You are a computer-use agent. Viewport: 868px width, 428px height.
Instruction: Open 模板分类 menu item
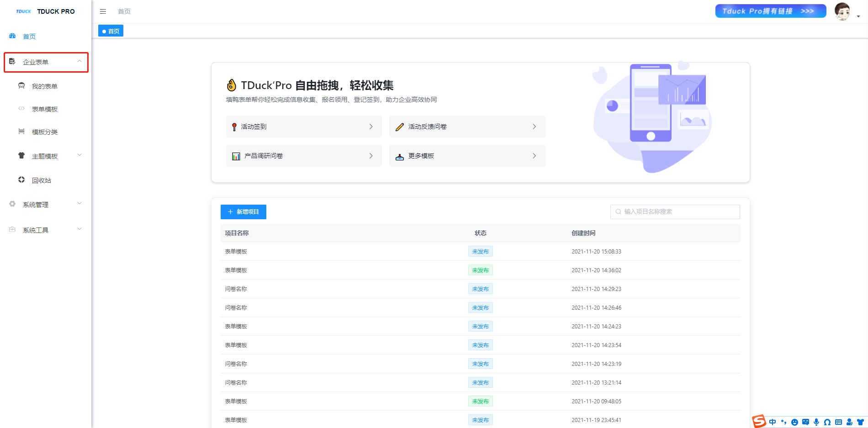point(45,132)
